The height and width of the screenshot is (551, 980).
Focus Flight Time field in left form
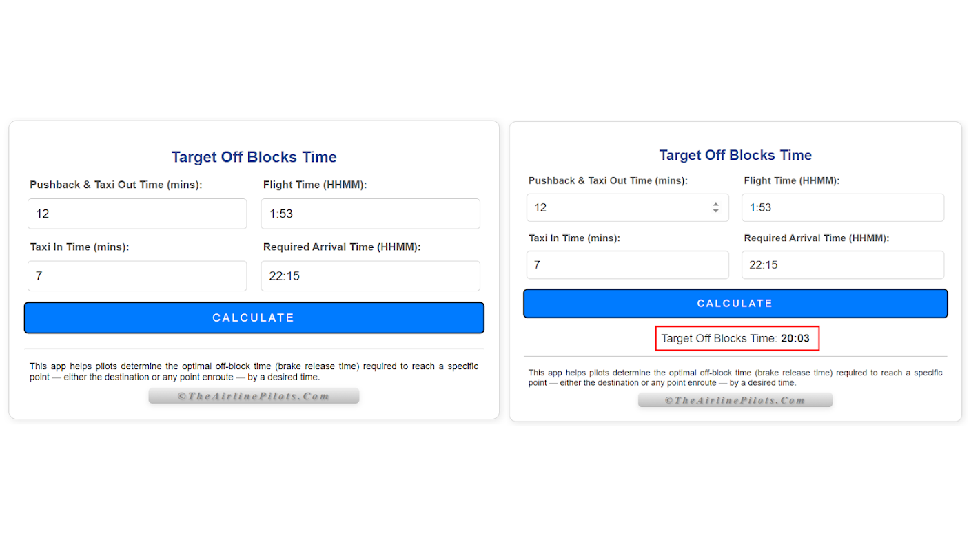click(x=370, y=214)
